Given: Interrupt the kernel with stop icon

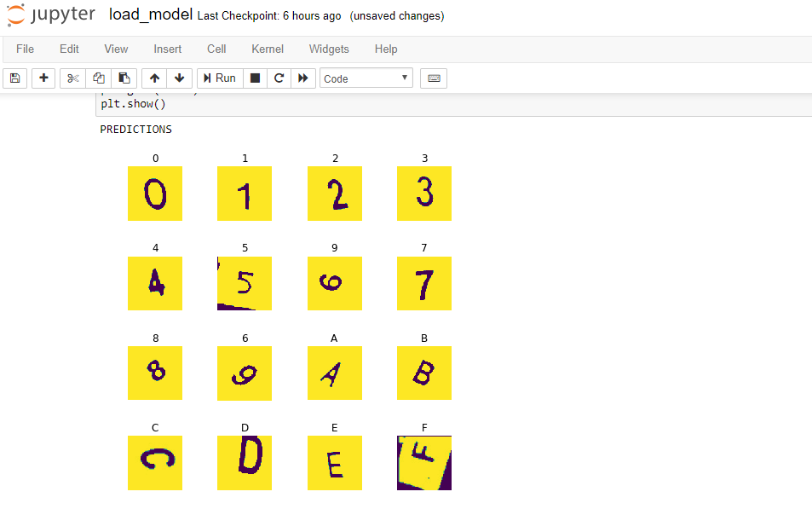Looking at the screenshot, I should (255, 78).
